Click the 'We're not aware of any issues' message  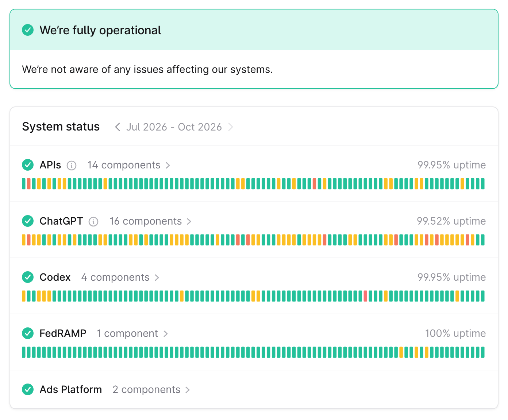click(147, 70)
